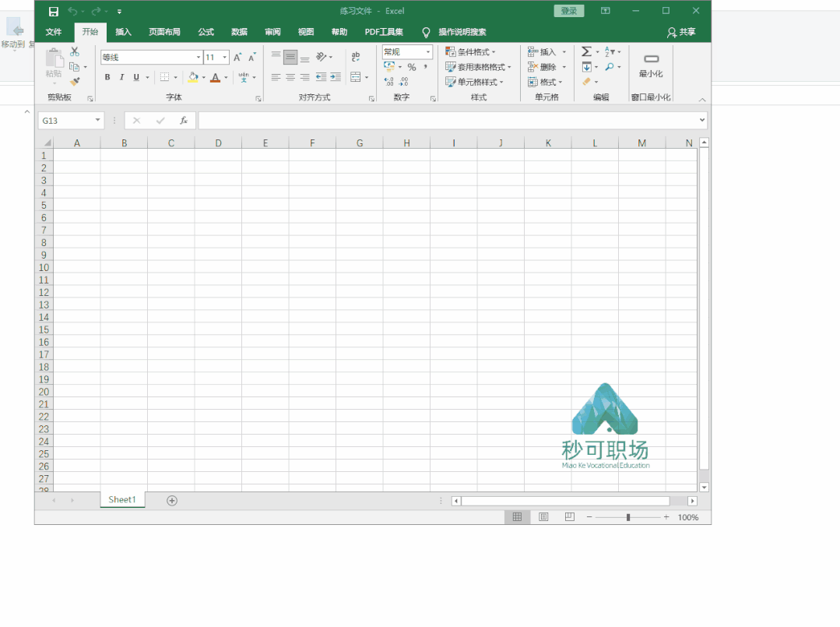This screenshot has height=627, width=840.
Task: Increase indent icon in alignment group
Action: click(336, 77)
